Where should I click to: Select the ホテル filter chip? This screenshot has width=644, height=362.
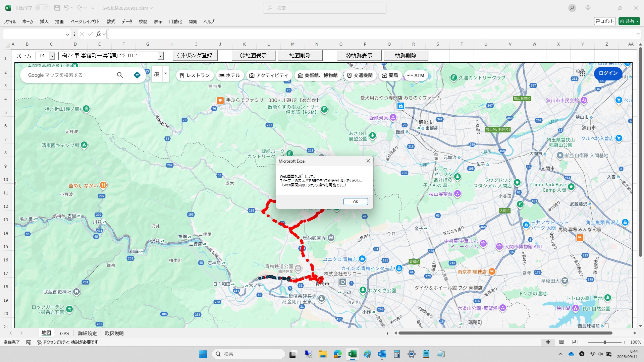[229, 75]
